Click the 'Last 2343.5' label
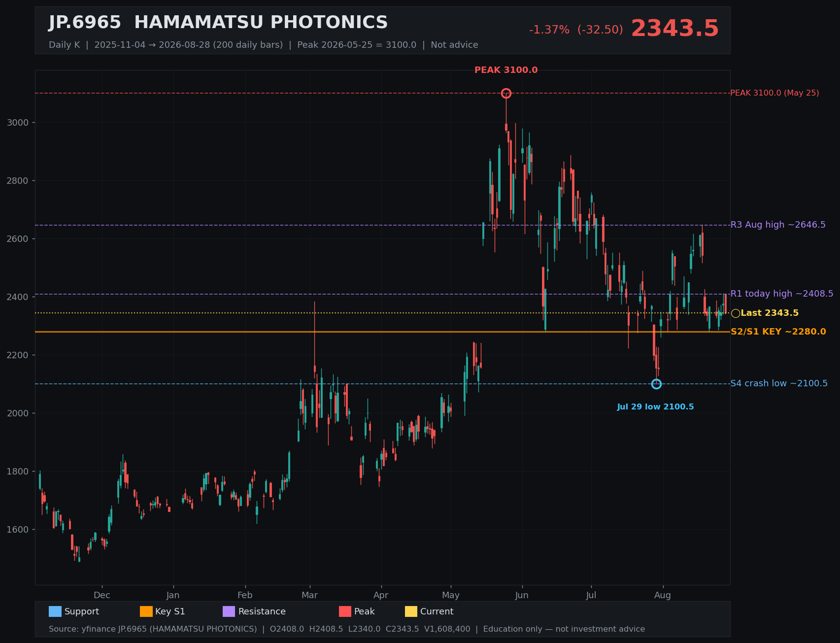The width and height of the screenshot is (840, 643). [770, 313]
